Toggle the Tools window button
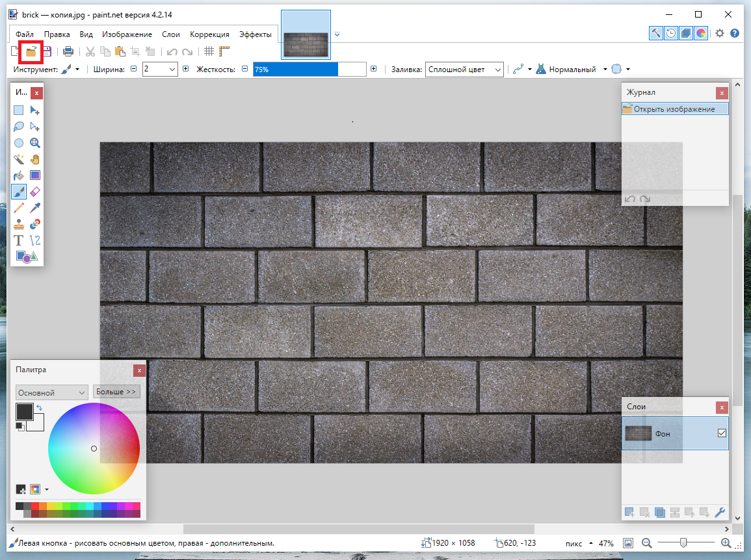 655,34
